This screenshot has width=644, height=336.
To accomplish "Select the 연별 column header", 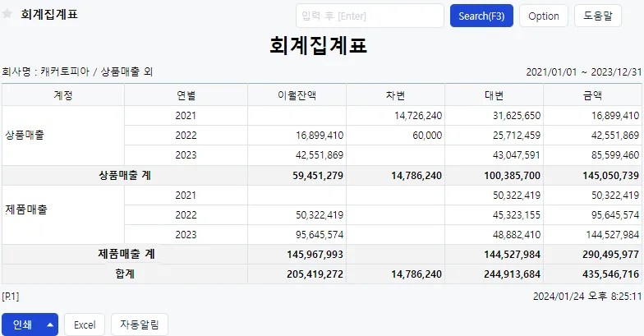I will click(x=186, y=95).
